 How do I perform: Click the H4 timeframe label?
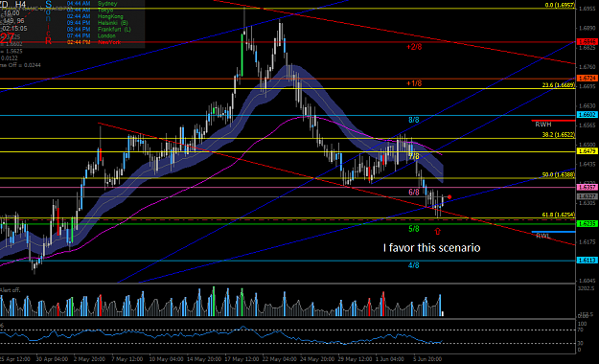(x=21, y=4)
